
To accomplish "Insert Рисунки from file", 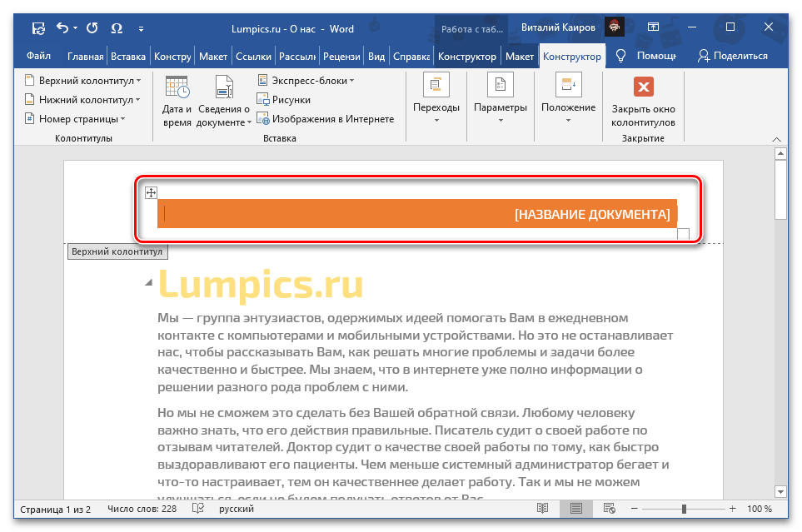I will [283, 100].
